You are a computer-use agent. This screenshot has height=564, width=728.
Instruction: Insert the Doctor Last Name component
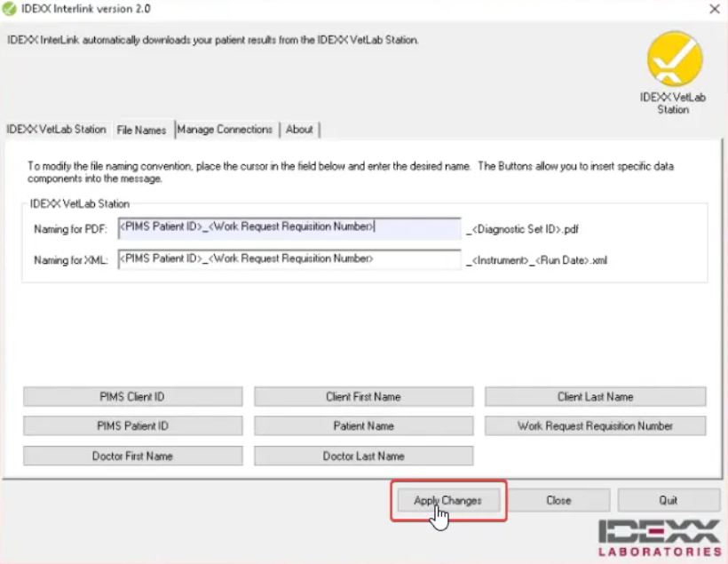point(363,457)
